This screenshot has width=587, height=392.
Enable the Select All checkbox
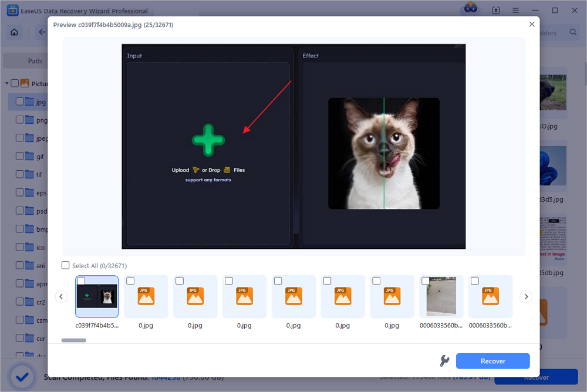(65, 265)
